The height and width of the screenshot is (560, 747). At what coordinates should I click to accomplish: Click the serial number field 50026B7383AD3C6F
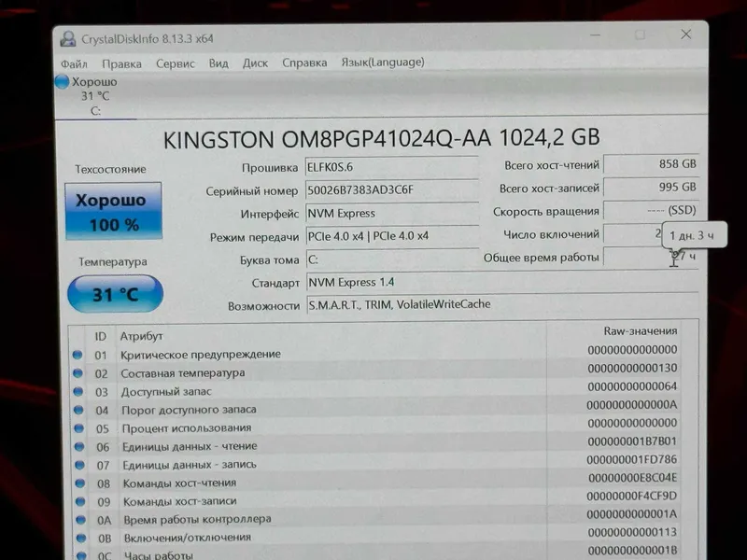[x=391, y=190]
